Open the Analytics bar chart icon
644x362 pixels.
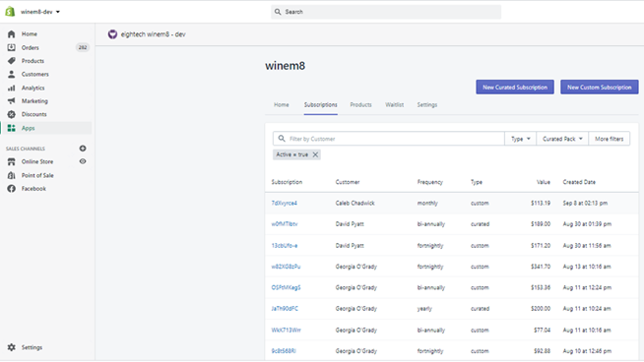point(12,88)
